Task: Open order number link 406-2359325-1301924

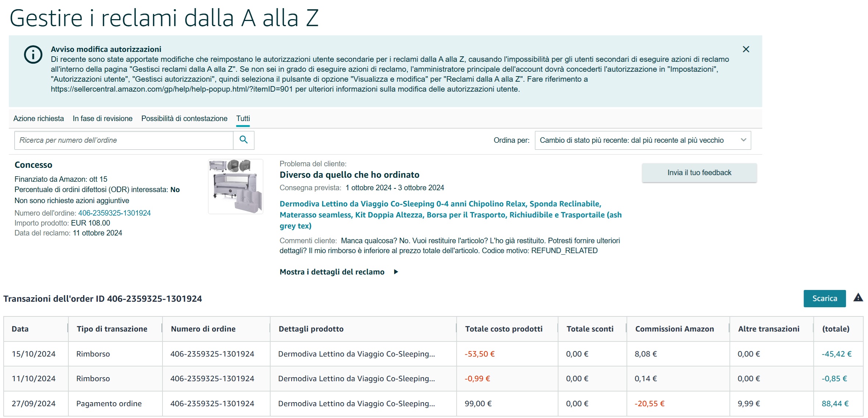Action: tap(114, 213)
